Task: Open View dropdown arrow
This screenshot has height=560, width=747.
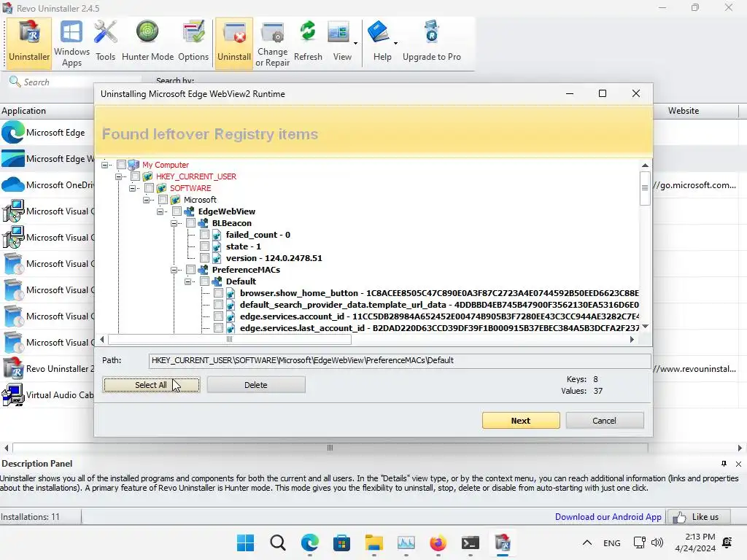Action: [x=355, y=43]
